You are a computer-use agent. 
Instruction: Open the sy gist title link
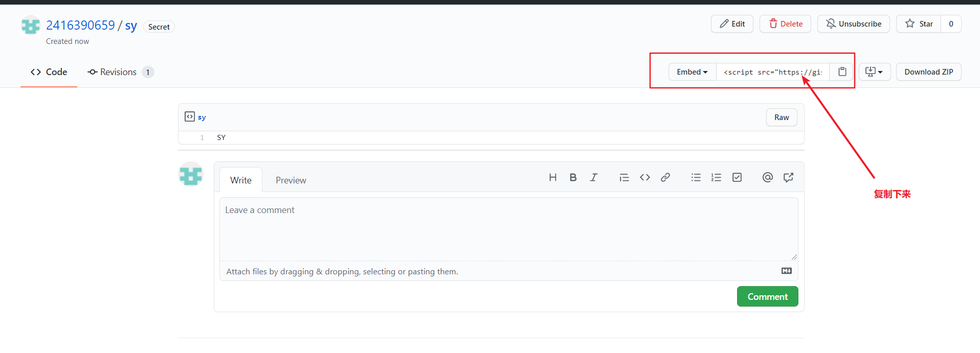pyautogui.click(x=131, y=26)
